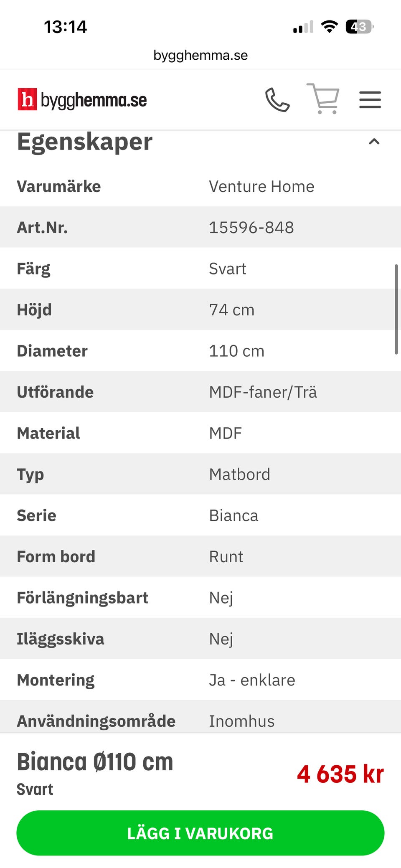The height and width of the screenshot is (868, 401).
Task: Tap the Wi-Fi status icon
Action: 330,27
